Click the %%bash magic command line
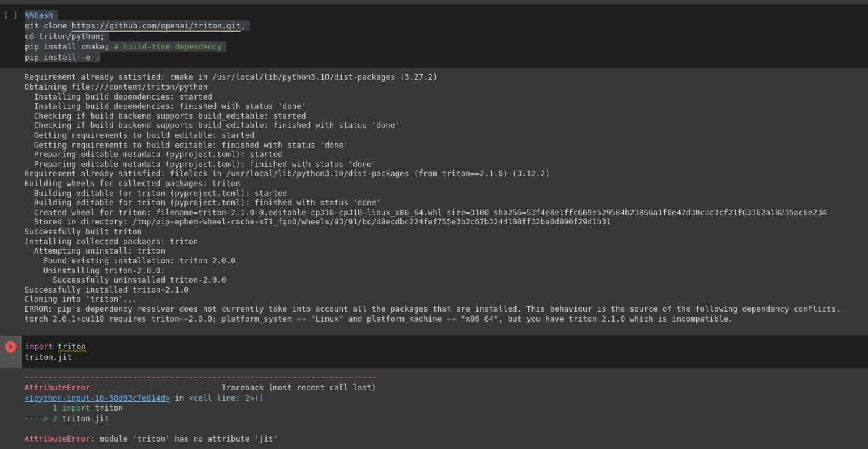The height and width of the screenshot is (449, 868). [39, 15]
